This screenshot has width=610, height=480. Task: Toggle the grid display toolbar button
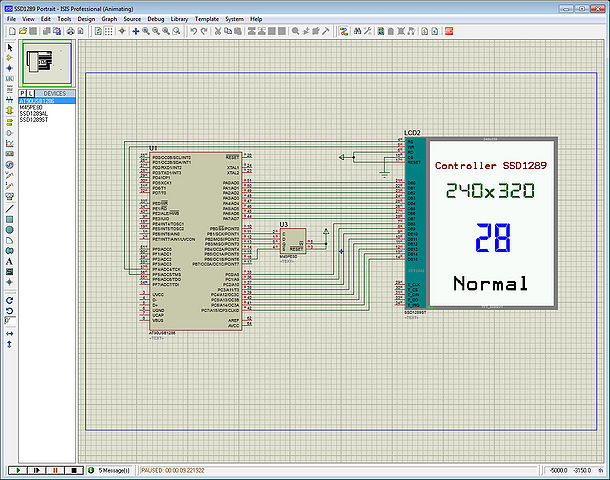(x=109, y=31)
